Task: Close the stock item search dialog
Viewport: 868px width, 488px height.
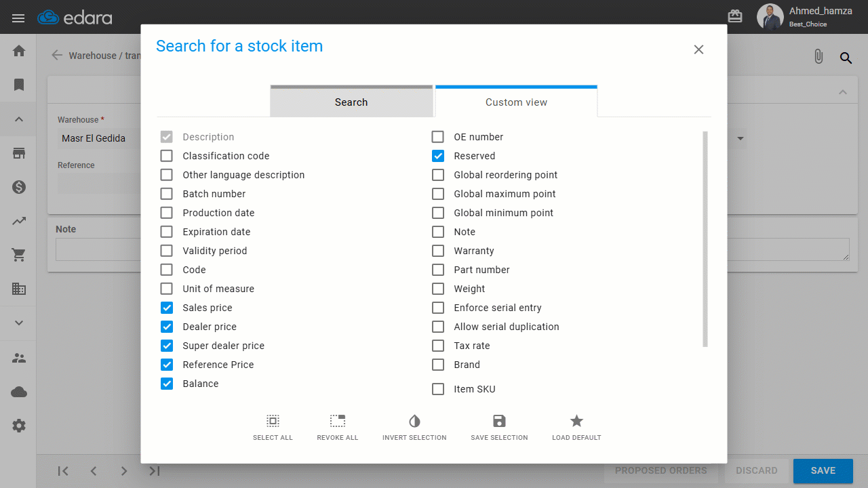Action: [699, 49]
